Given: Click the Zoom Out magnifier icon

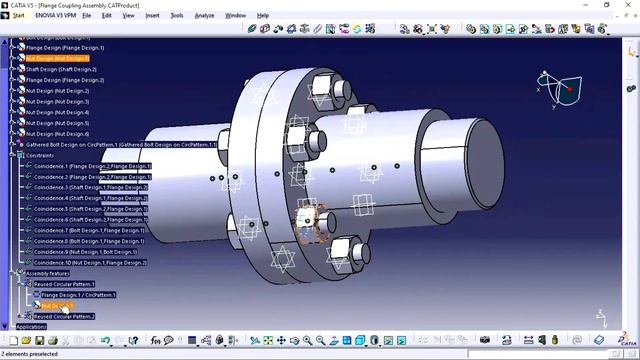Looking at the screenshot, I should pos(320,340).
